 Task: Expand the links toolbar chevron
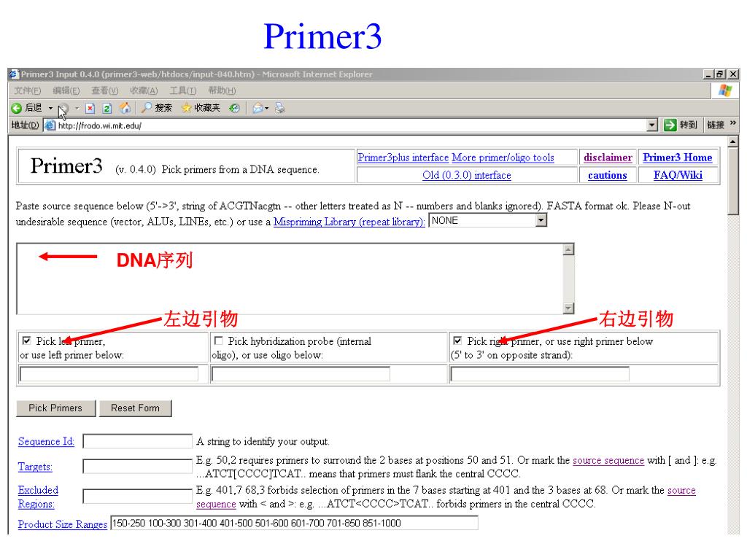coord(733,123)
